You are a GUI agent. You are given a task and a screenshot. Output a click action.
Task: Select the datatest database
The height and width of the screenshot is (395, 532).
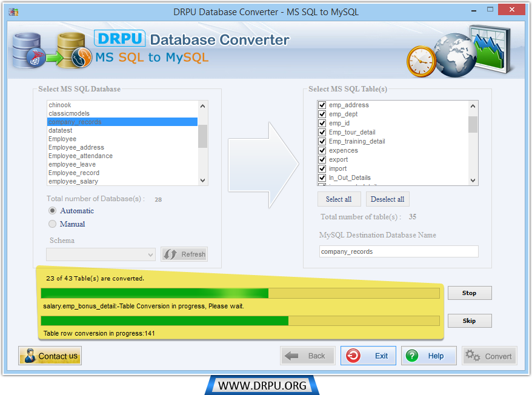122,130
